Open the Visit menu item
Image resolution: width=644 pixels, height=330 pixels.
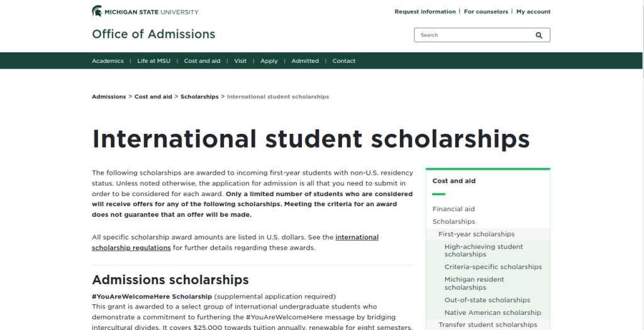pyautogui.click(x=240, y=61)
